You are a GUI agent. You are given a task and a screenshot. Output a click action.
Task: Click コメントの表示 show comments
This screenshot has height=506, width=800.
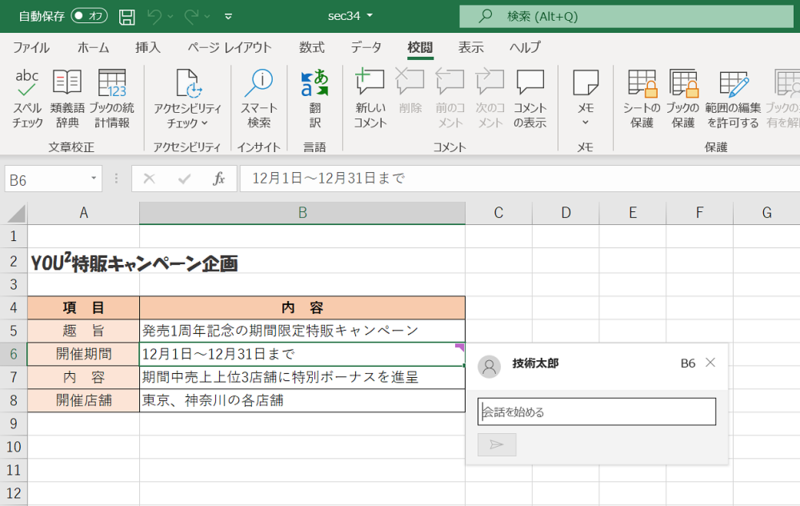530,99
